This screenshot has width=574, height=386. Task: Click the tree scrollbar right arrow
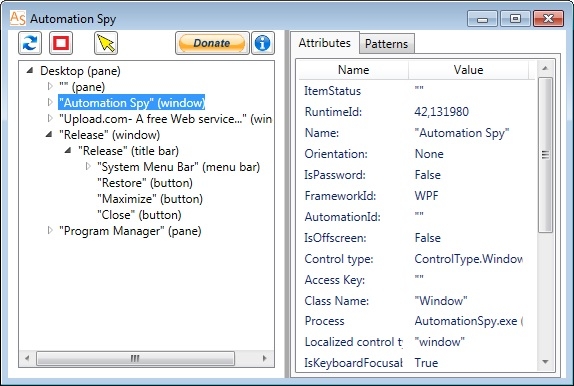[x=265, y=358]
